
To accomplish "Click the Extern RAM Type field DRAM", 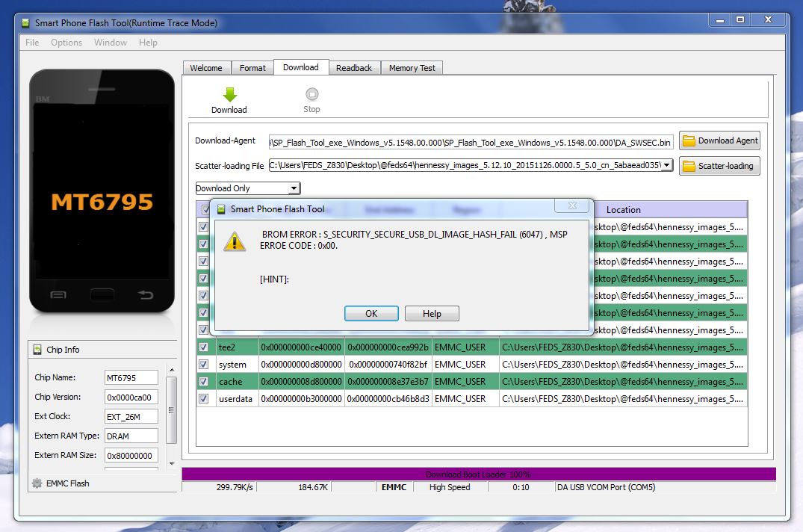I will 131,436.
